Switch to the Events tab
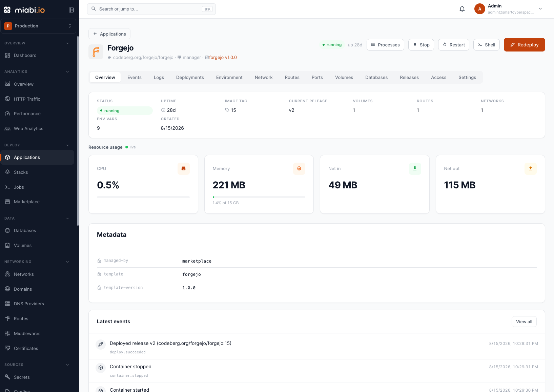This screenshot has width=554, height=392. tap(135, 77)
